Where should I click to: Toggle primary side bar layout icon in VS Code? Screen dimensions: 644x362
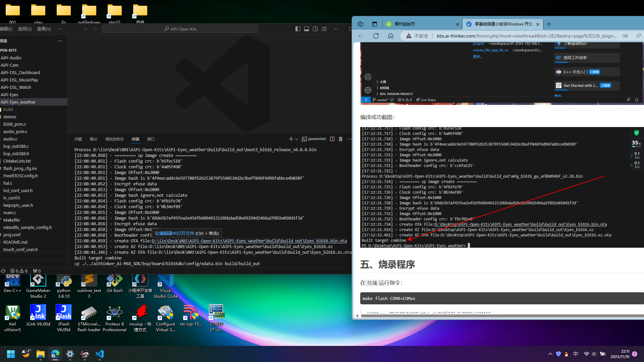click(298, 29)
